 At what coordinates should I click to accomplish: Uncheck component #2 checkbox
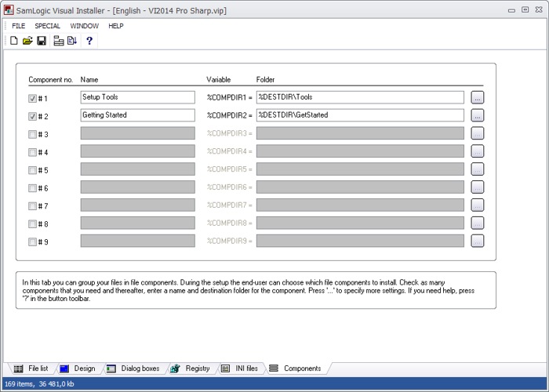pos(32,116)
